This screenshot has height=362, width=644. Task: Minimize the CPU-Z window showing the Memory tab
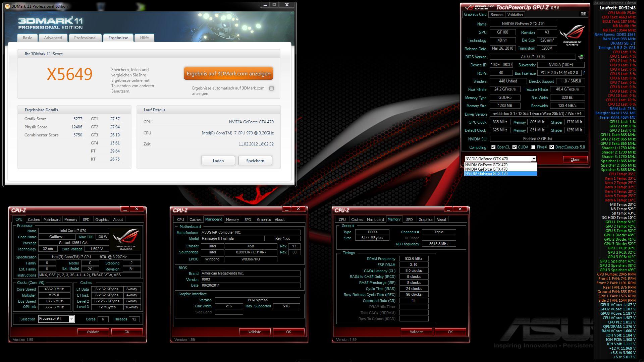(x=448, y=209)
